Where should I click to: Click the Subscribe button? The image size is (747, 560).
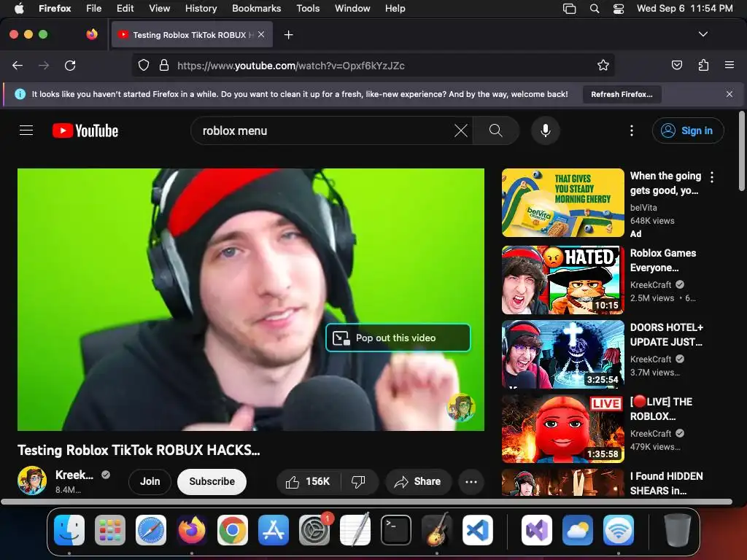tap(212, 481)
